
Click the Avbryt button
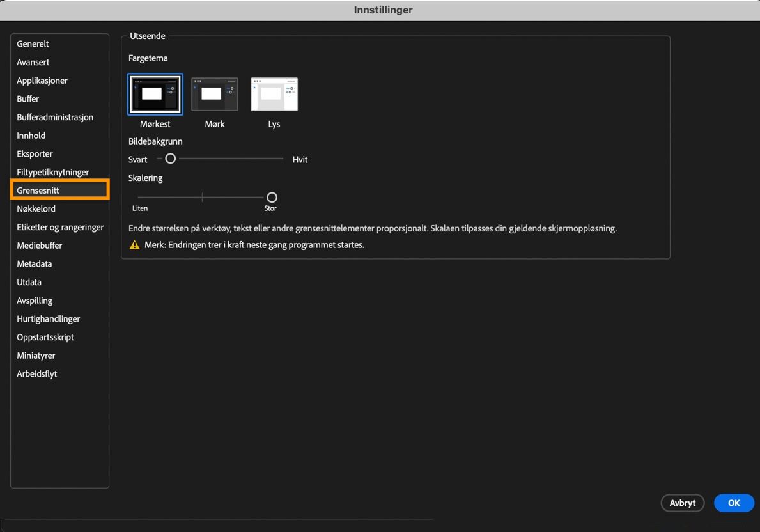coord(683,503)
